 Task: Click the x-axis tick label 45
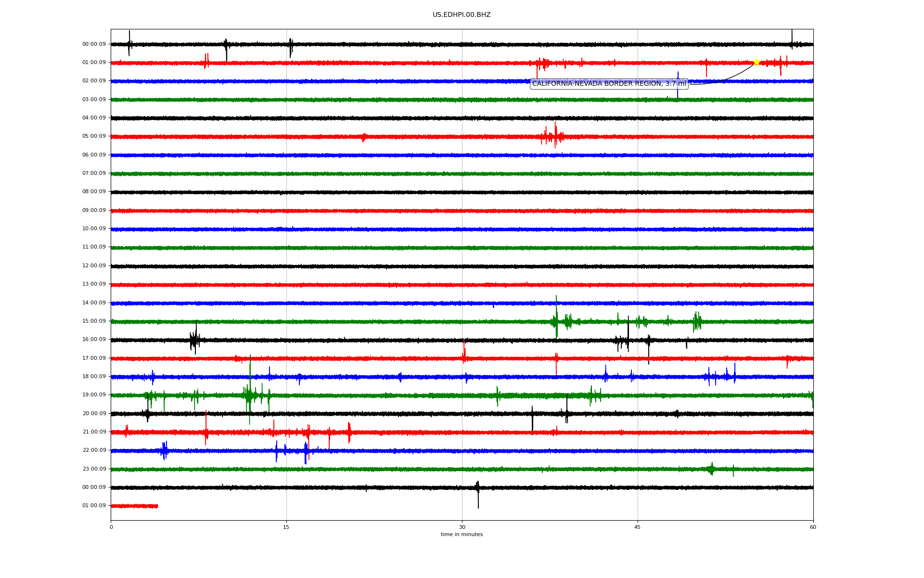point(638,527)
